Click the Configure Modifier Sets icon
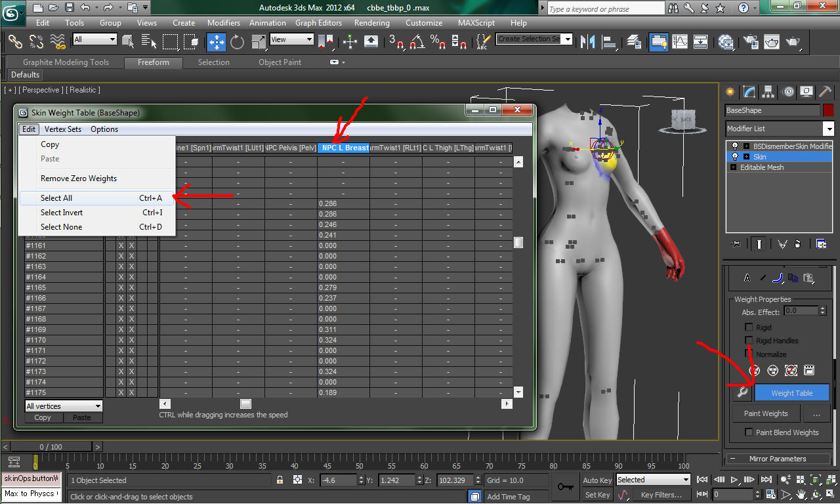This screenshot has width=840, height=504. point(821,243)
